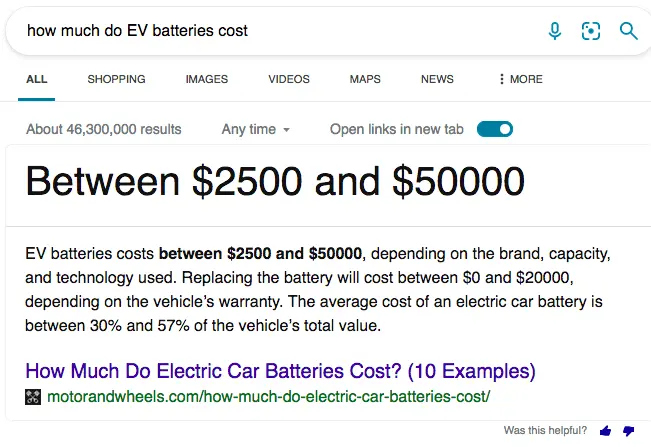
Task: Open the Videos tab
Action: pyautogui.click(x=289, y=79)
